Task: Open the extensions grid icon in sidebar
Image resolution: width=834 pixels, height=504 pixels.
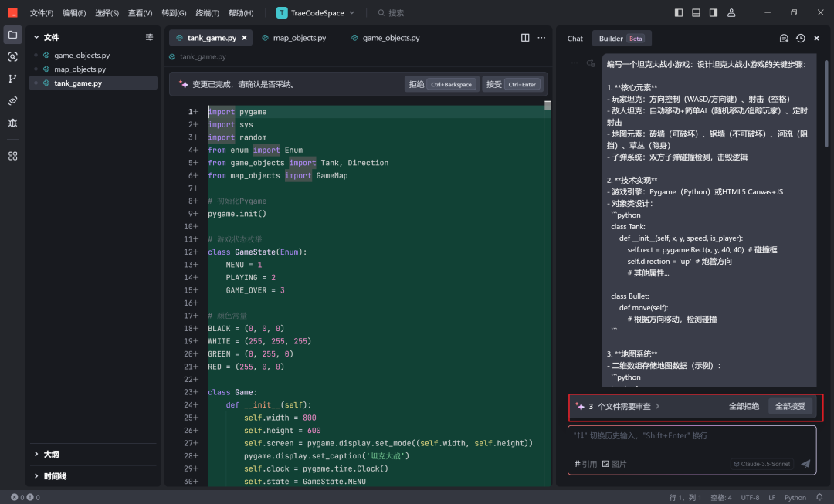Action: (x=13, y=156)
